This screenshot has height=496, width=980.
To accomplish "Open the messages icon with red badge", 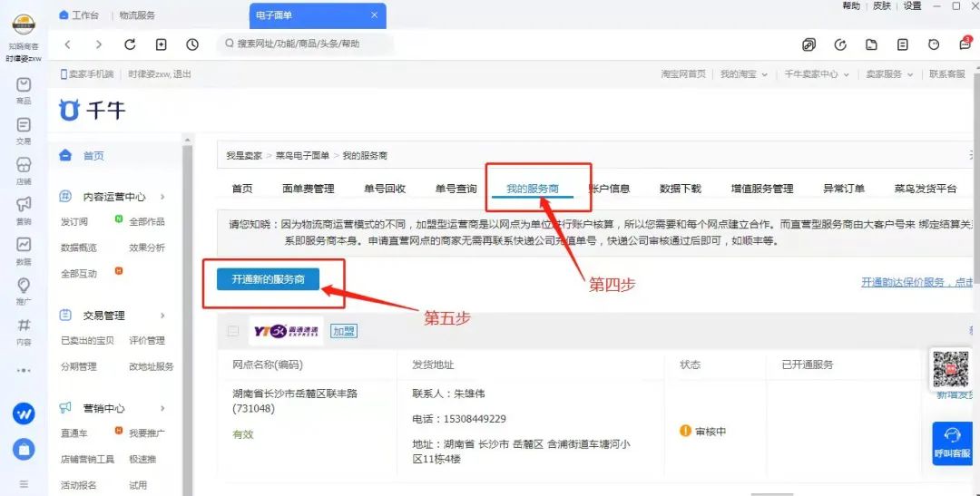I will [x=965, y=44].
